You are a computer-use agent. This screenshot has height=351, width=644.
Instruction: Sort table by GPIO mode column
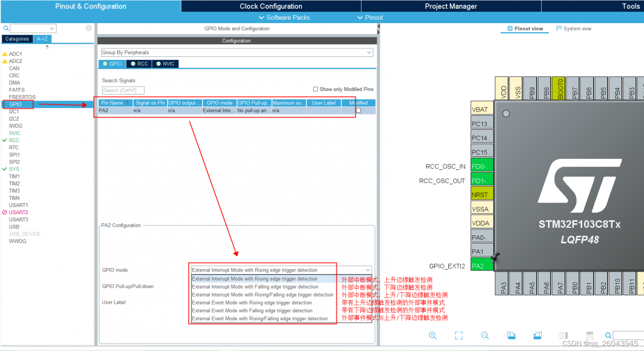(x=219, y=103)
